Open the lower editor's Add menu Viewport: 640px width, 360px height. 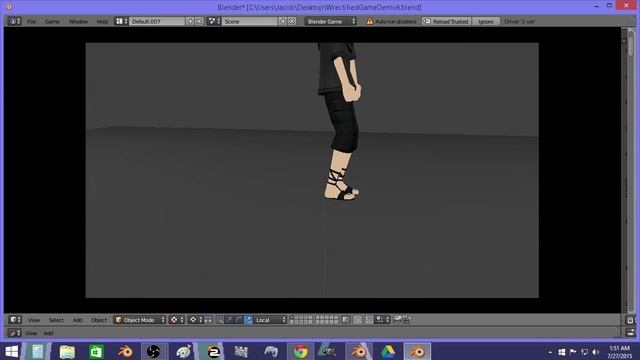pyautogui.click(x=48, y=333)
